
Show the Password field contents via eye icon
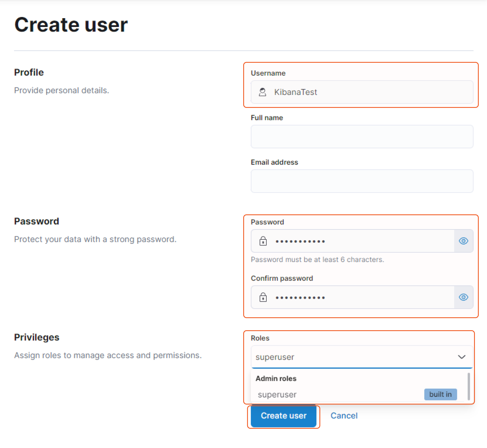(463, 241)
